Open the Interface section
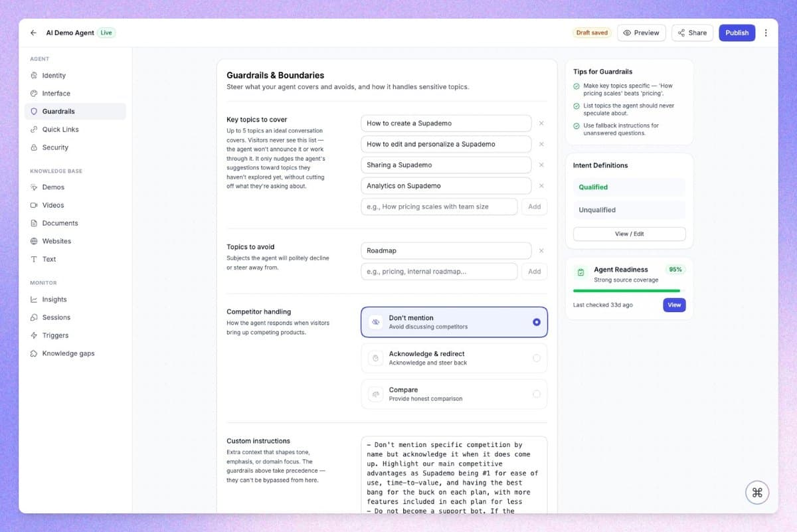The image size is (797, 532). [75, 94]
